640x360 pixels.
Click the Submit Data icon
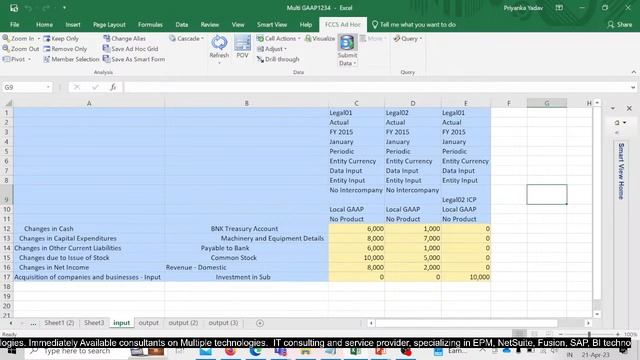tap(347, 43)
